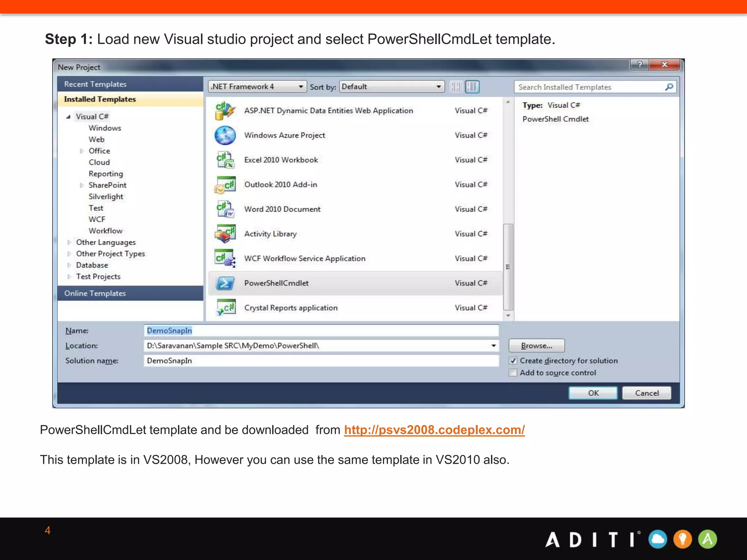
Task: Click the Excel 2010 Workbook template icon
Action: tap(225, 160)
